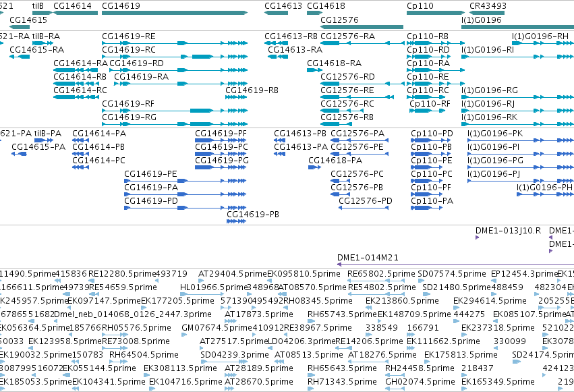
Task: Select transcript CG14614-RB label
Action: pyautogui.click(x=80, y=77)
